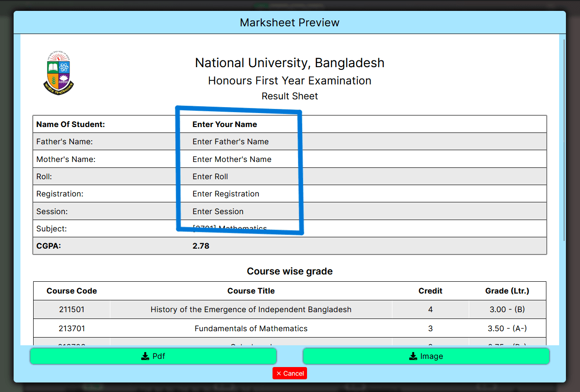Click the download icon on the Image button
The width and height of the screenshot is (580, 392).
(413, 356)
